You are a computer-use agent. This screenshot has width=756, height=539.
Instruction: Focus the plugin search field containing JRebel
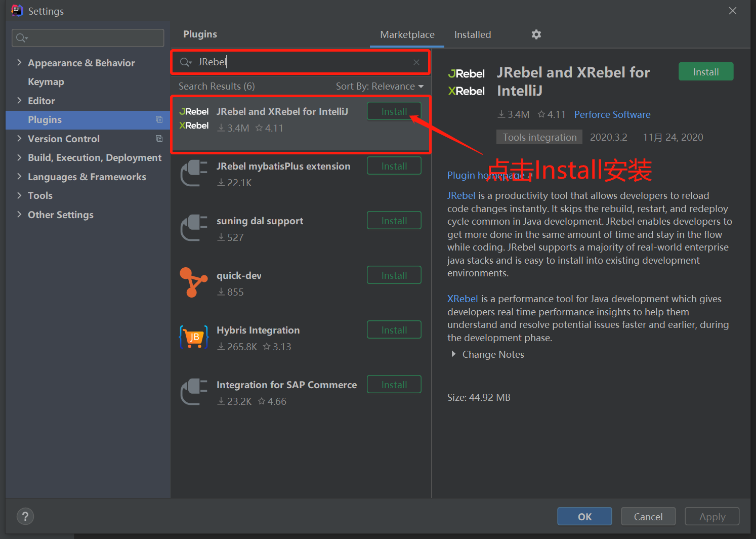pyautogui.click(x=301, y=62)
